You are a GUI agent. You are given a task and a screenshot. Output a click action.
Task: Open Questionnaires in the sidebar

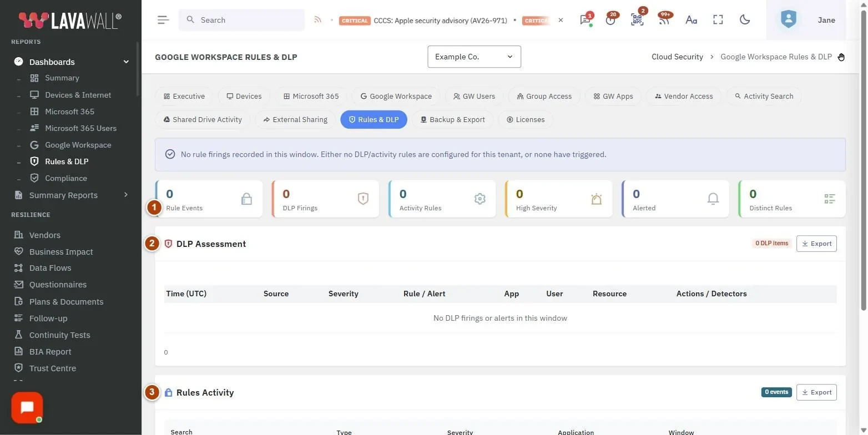tap(58, 285)
